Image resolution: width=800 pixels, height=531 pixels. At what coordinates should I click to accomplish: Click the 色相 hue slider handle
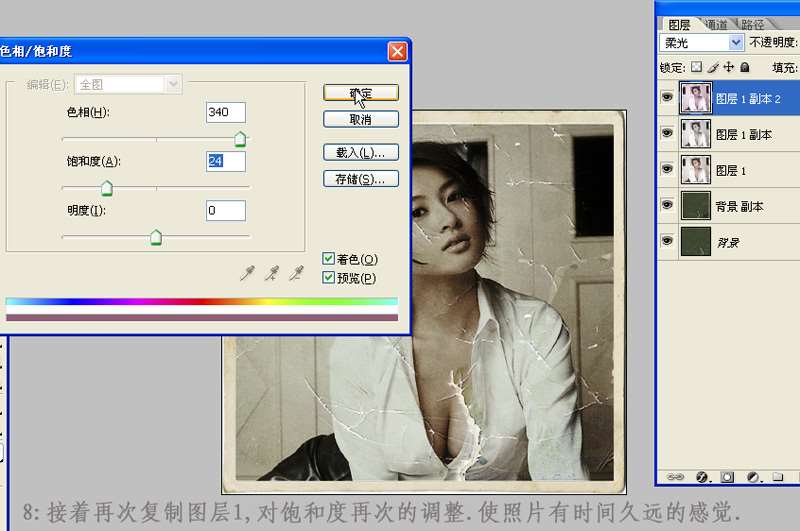pyautogui.click(x=240, y=139)
